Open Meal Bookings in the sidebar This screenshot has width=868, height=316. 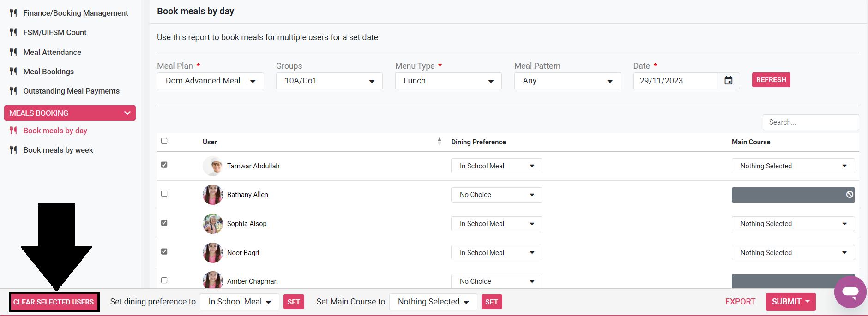pos(48,72)
